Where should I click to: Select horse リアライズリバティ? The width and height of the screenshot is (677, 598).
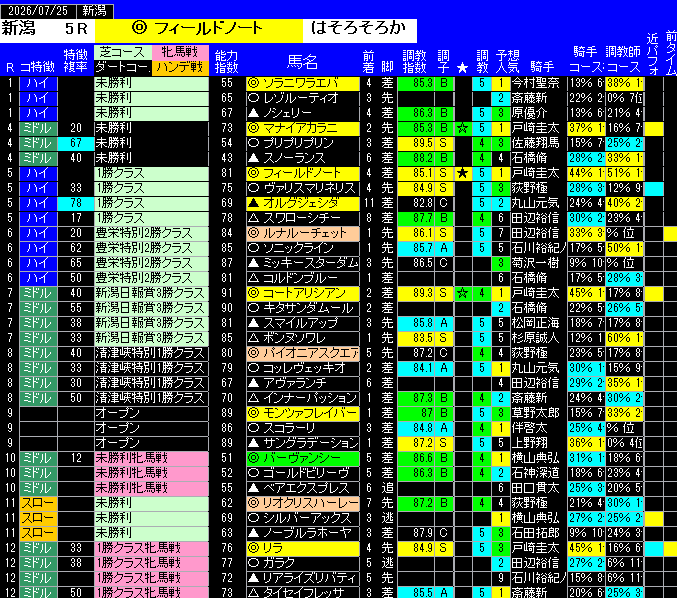tap(303, 578)
